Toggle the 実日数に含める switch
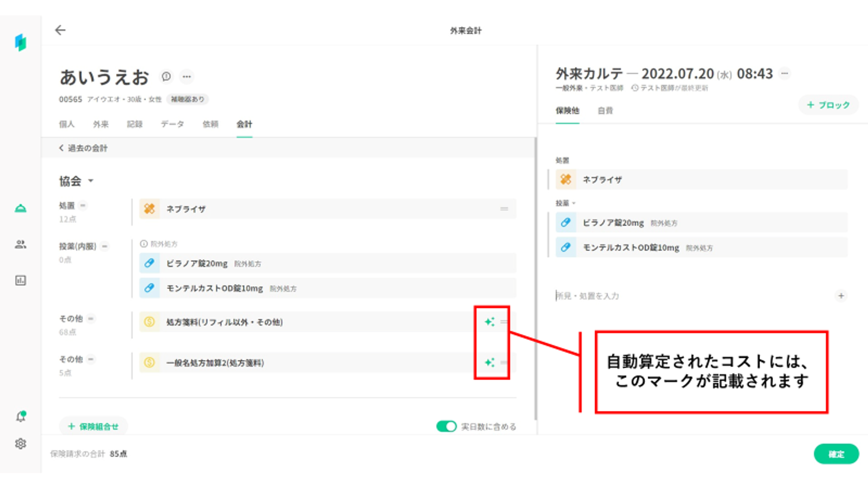Image resolution: width=868 pixels, height=488 pixels. tap(446, 426)
